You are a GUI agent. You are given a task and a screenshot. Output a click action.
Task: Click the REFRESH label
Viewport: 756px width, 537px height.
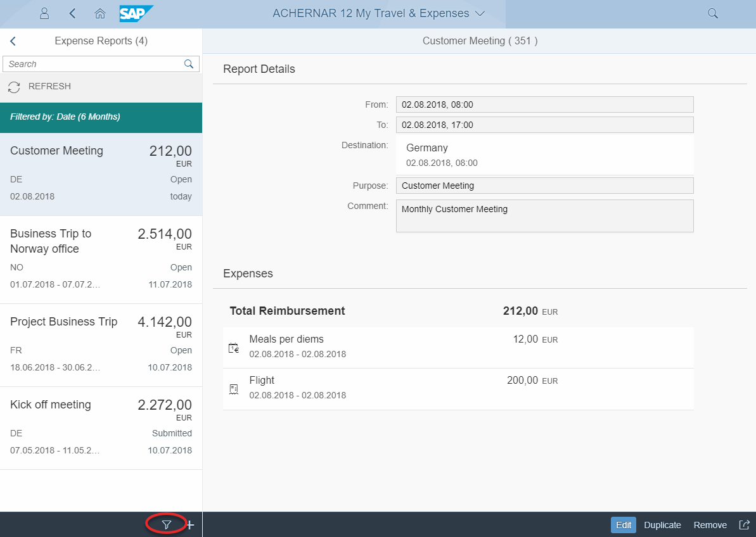tap(49, 86)
